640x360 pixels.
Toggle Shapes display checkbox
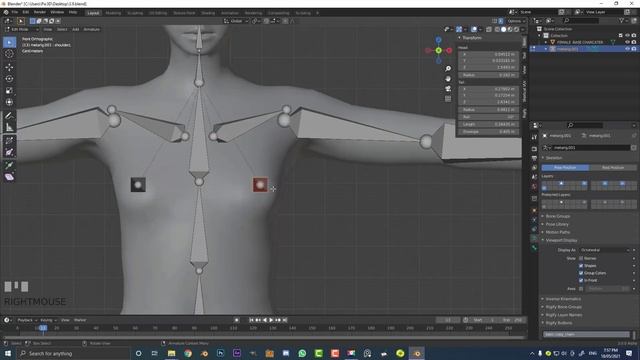[x=581, y=266]
